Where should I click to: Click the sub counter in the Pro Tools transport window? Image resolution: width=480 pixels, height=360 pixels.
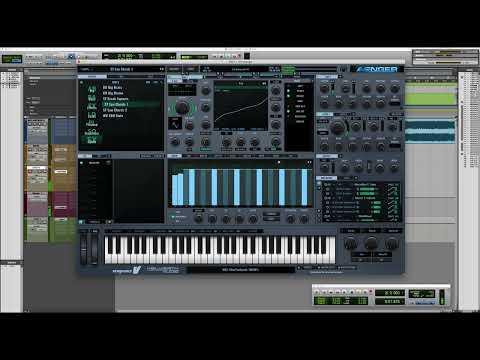click(x=390, y=301)
